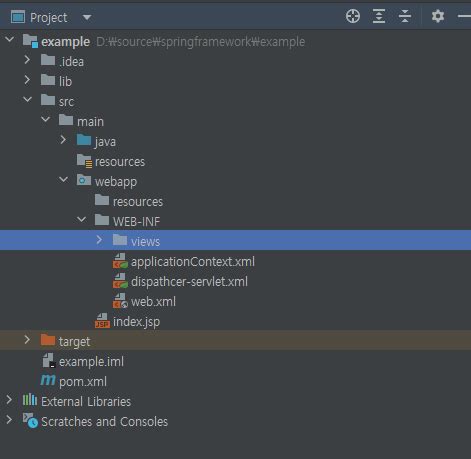Select web.xml file name
This screenshot has width=471, height=459.
click(x=153, y=302)
